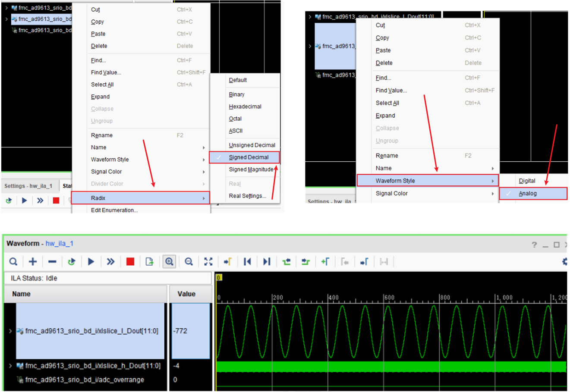Click the value -772

pyautogui.click(x=180, y=331)
